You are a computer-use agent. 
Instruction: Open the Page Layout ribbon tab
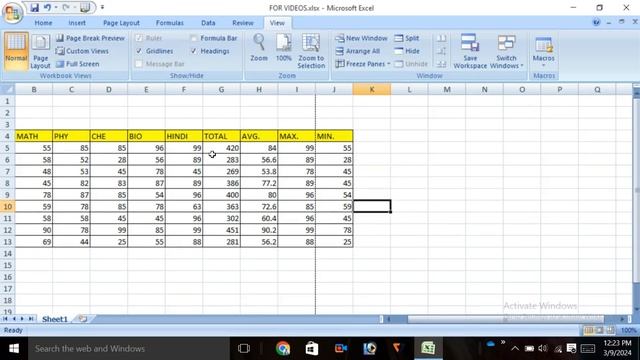[121, 23]
